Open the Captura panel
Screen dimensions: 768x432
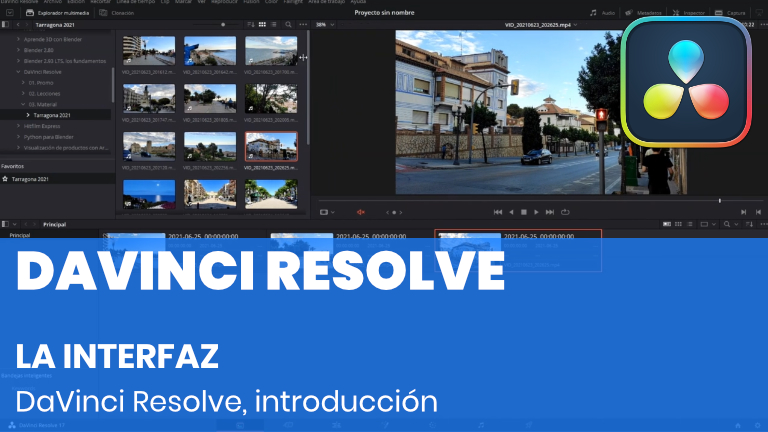730,13
